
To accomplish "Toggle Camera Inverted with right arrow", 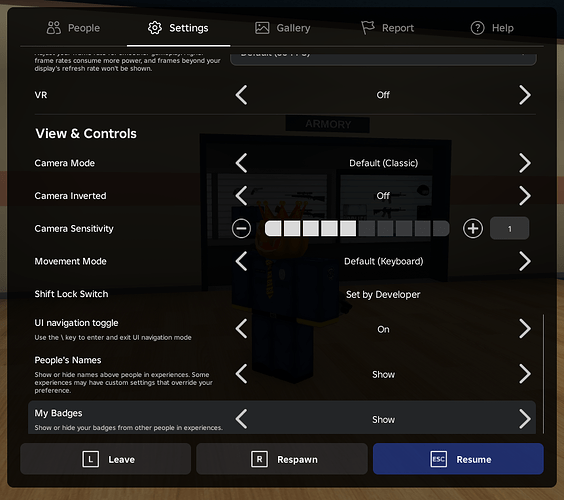I will tap(525, 196).
